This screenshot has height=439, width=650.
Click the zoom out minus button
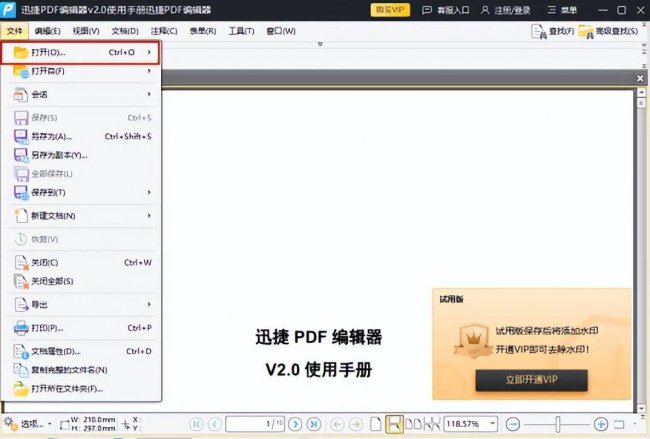point(513,424)
